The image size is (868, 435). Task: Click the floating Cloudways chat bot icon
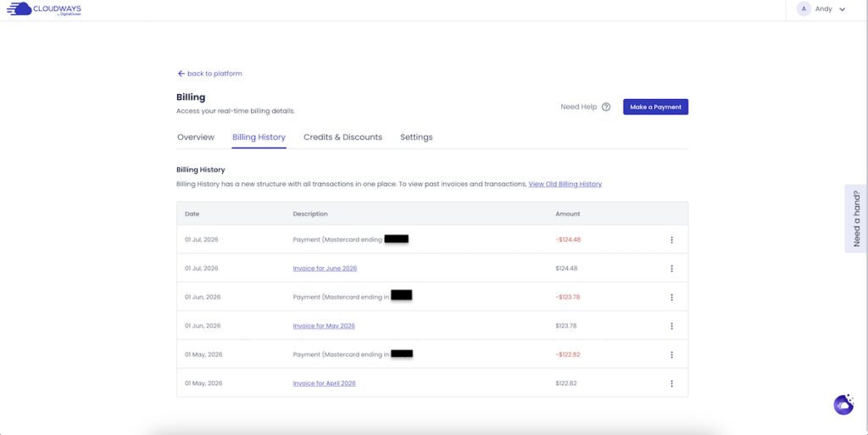pyautogui.click(x=843, y=404)
